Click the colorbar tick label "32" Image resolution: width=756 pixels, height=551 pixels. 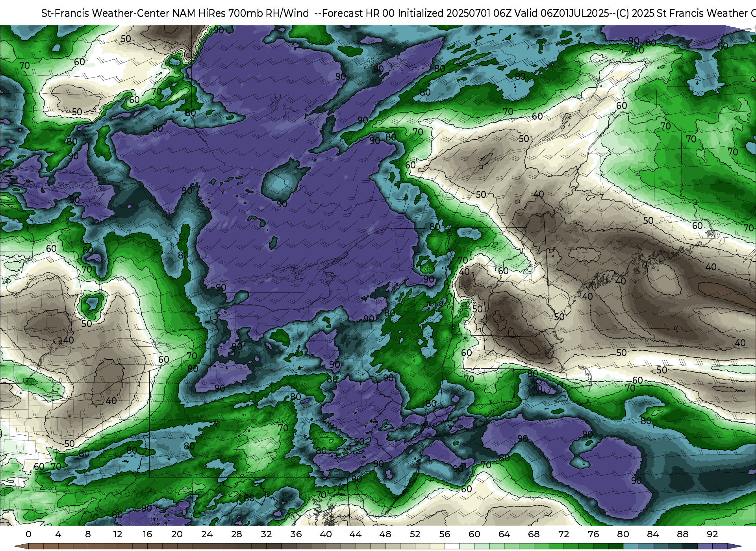point(266,534)
